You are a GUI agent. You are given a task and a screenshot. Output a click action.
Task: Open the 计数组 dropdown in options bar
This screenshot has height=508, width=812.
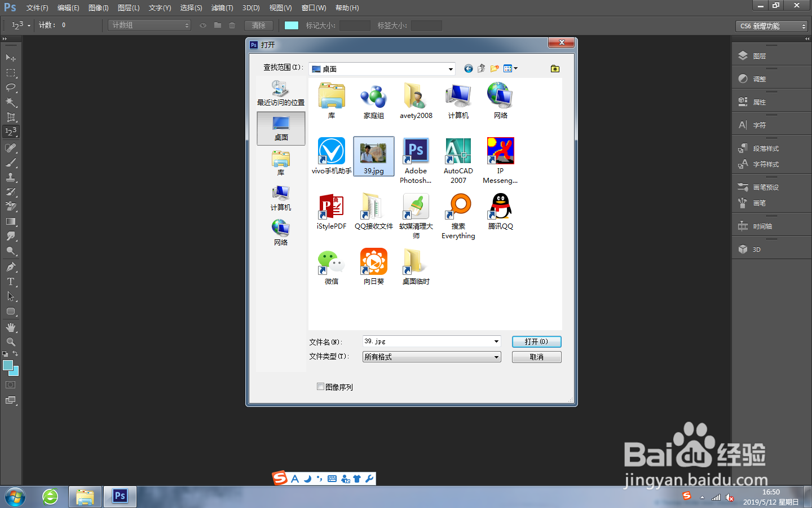click(x=149, y=25)
